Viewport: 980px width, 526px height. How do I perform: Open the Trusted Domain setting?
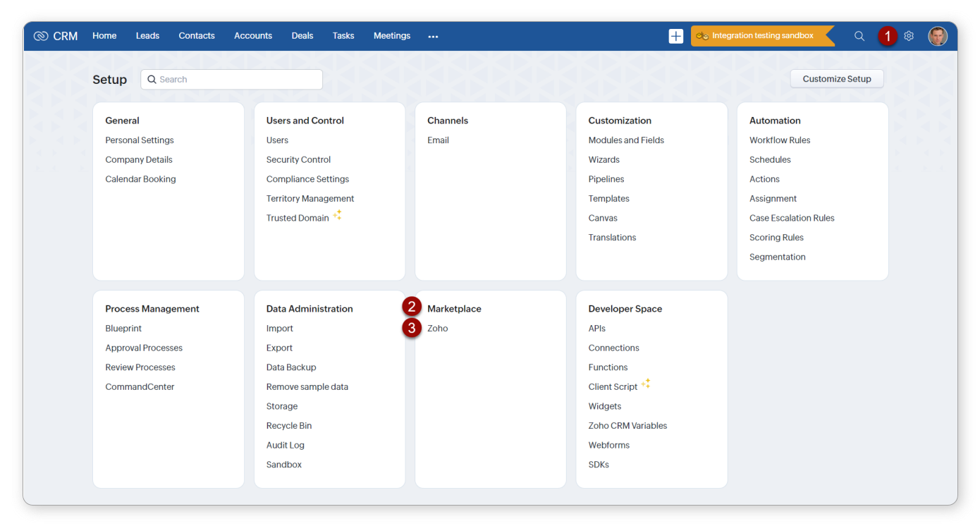(x=298, y=219)
